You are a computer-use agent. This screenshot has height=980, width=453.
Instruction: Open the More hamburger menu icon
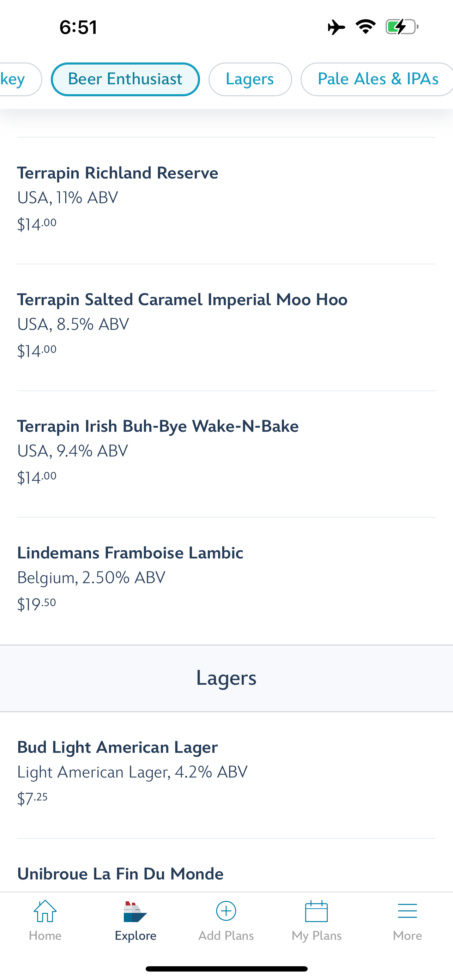click(407, 911)
